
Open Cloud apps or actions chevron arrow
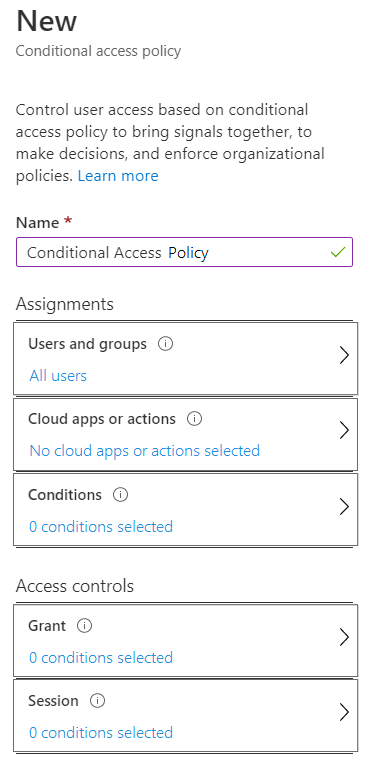(344, 431)
